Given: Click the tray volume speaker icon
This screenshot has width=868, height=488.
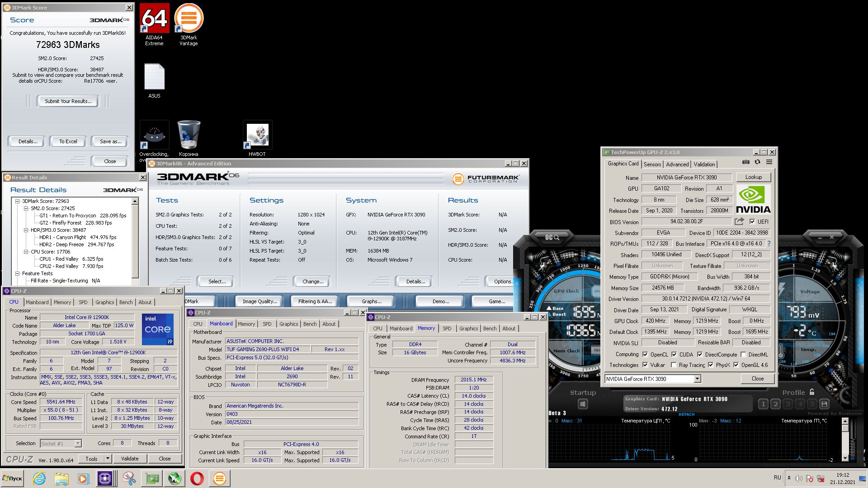Looking at the screenshot, I should [799, 479].
